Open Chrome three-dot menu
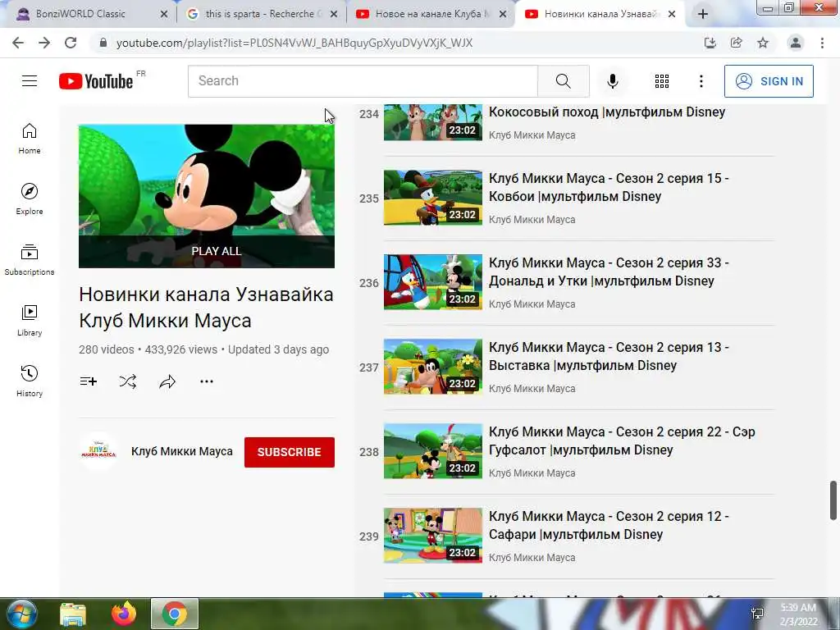Image resolution: width=840 pixels, height=630 pixels. click(x=822, y=43)
